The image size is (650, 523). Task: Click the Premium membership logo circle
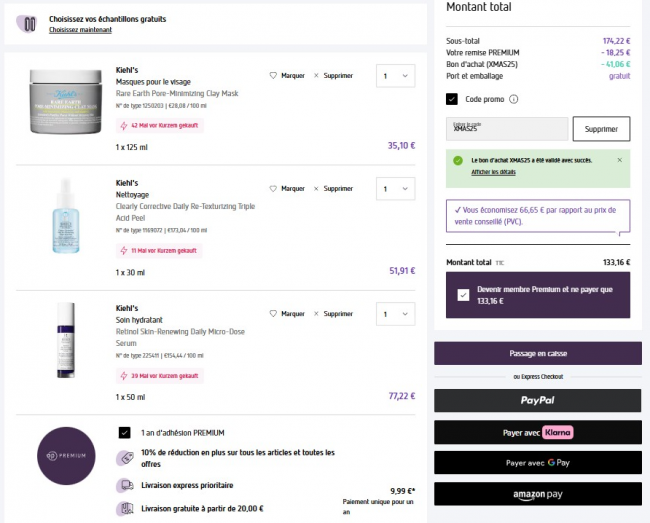pos(66,455)
